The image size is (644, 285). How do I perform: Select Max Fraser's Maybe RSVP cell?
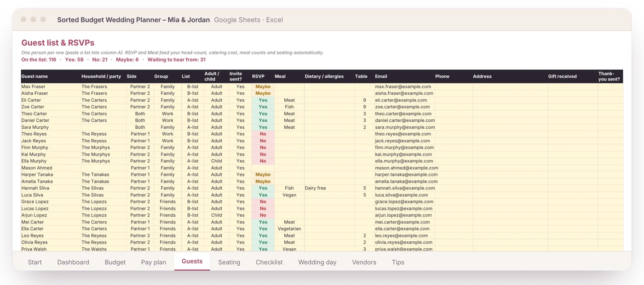[263, 86]
